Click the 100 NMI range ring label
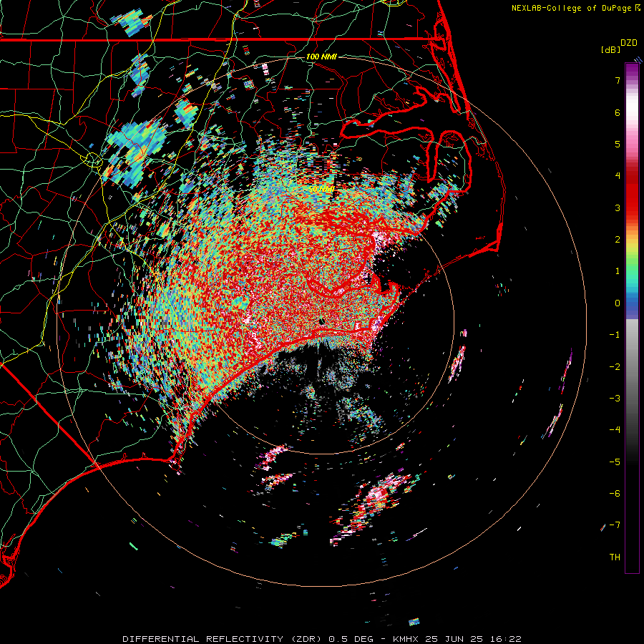This screenshot has width=644, height=644. [321, 57]
